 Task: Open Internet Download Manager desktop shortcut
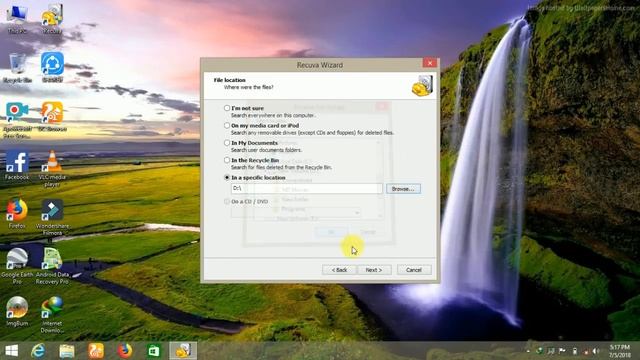coord(52,314)
